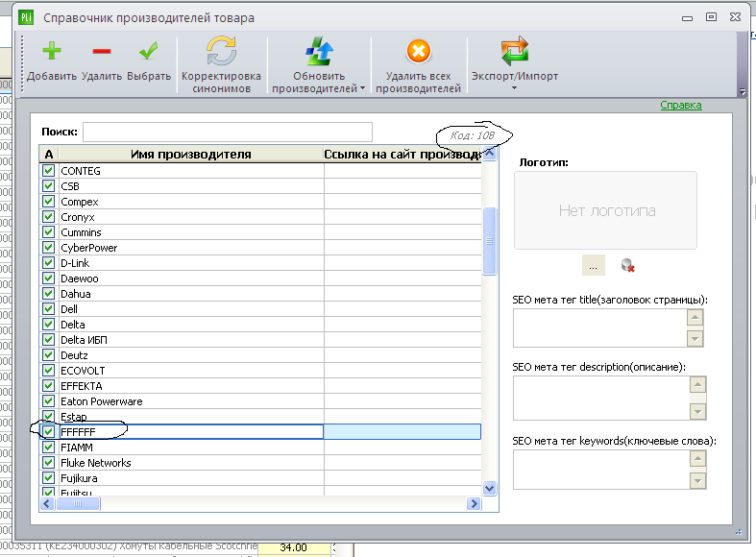Click the Нет логотипа logo placeholder

pos(605,210)
